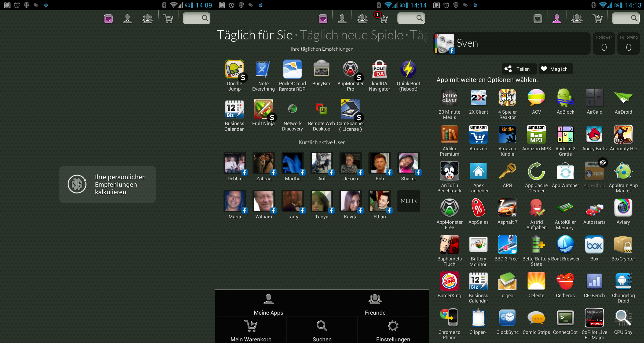The width and height of the screenshot is (644, 343).
Task: Open Mein Warenkorb menu item
Action: (x=251, y=330)
